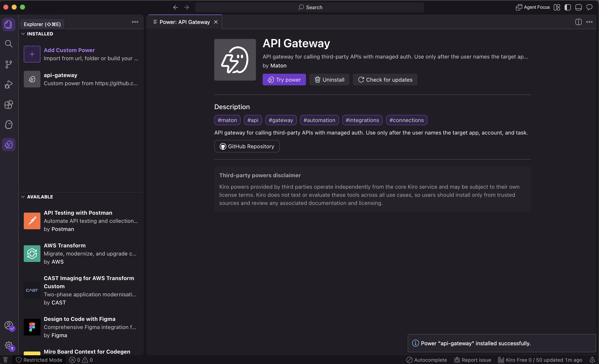Select the api-gateway installed power

click(x=81, y=79)
